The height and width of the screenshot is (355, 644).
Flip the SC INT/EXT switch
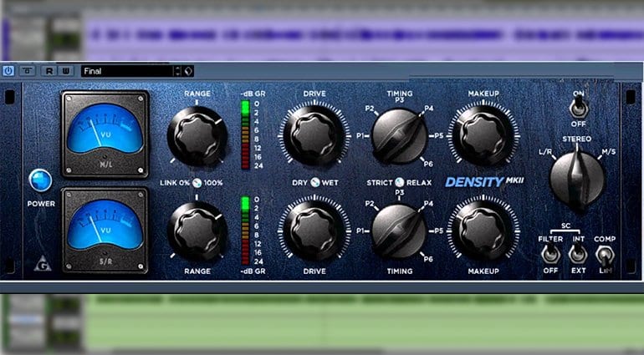pyautogui.click(x=578, y=254)
